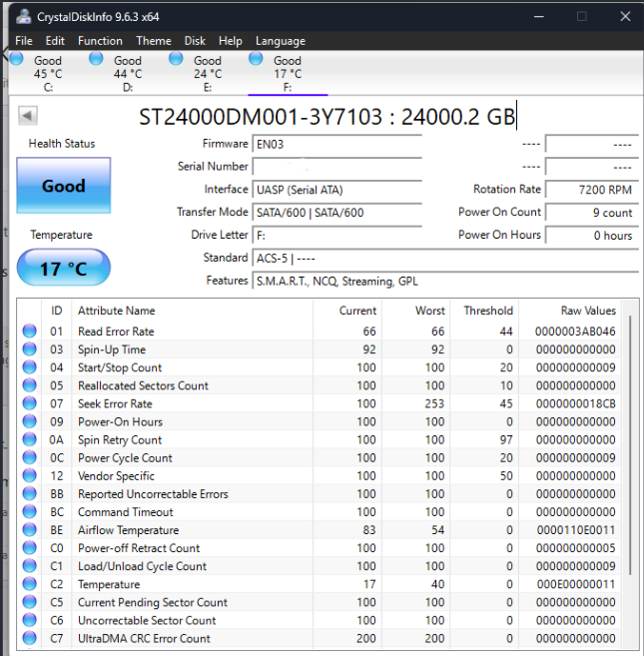The image size is (644, 656).
Task: Click the previous disk arrow button
Action: pyautogui.click(x=28, y=116)
